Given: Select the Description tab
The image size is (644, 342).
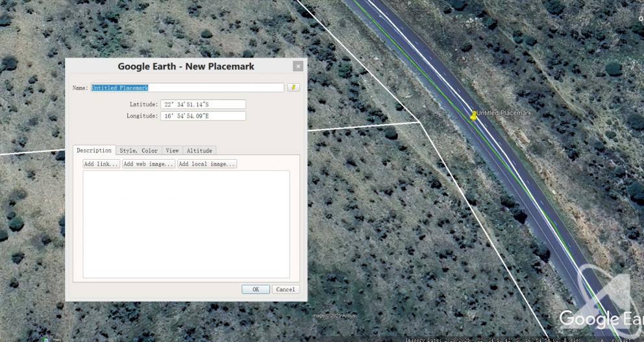Looking at the screenshot, I should click(94, 151).
